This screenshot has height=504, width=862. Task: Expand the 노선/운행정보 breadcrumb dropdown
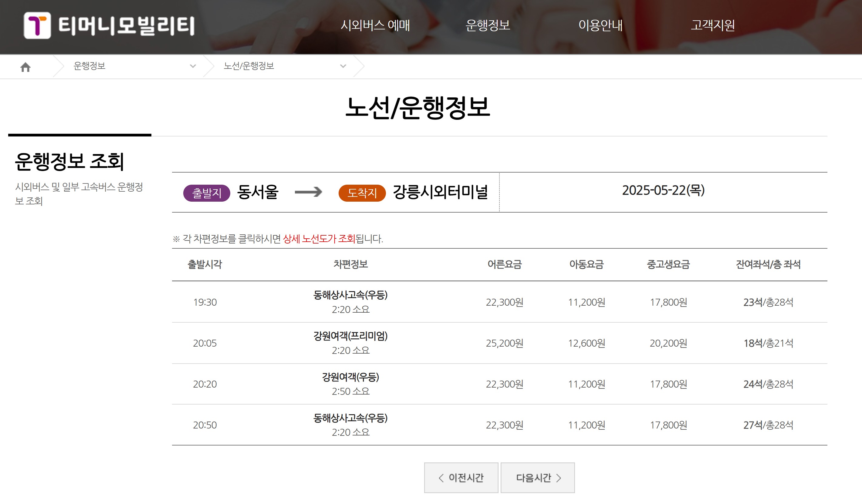click(x=343, y=66)
